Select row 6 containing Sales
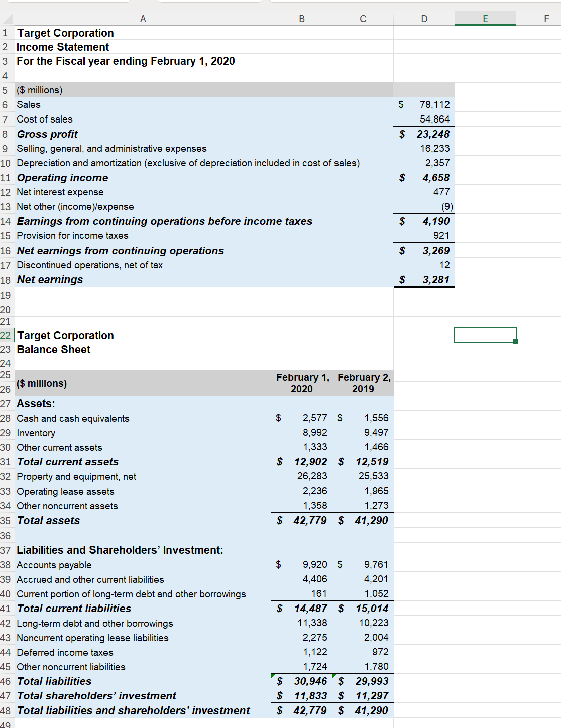Screen dimensions: 561x728 click(x=6, y=104)
